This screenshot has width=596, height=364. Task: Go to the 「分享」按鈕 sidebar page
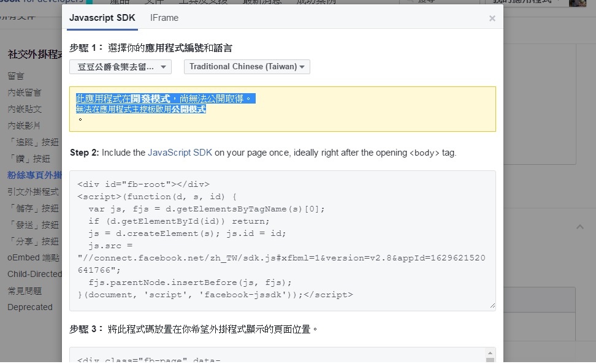34,241
